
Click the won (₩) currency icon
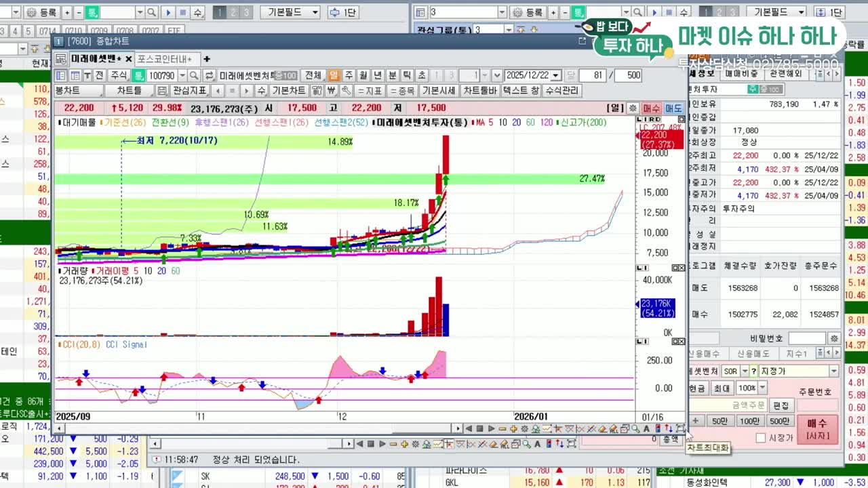click(332, 90)
